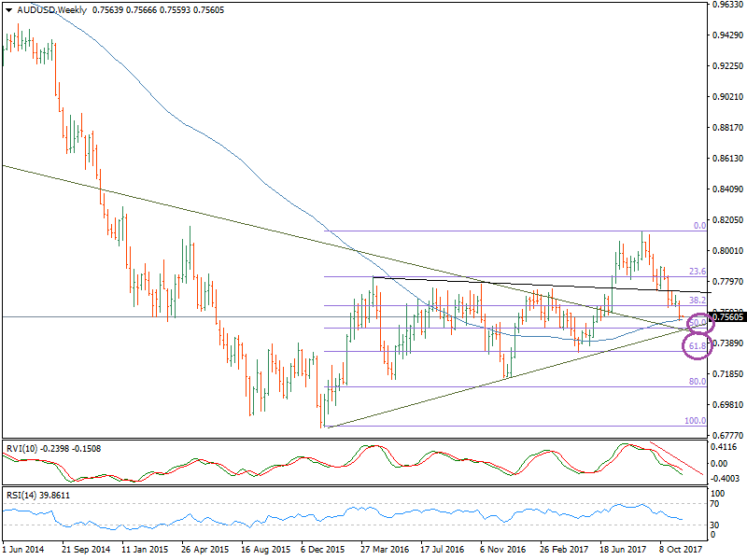Click the 0.90210 price axis label
Viewport: 747px width, 560px height.
coord(728,97)
